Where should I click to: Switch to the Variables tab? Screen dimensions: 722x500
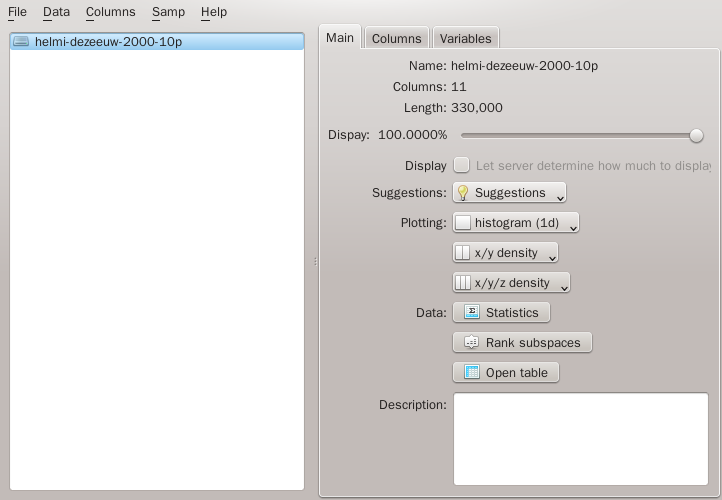pos(466,38)
